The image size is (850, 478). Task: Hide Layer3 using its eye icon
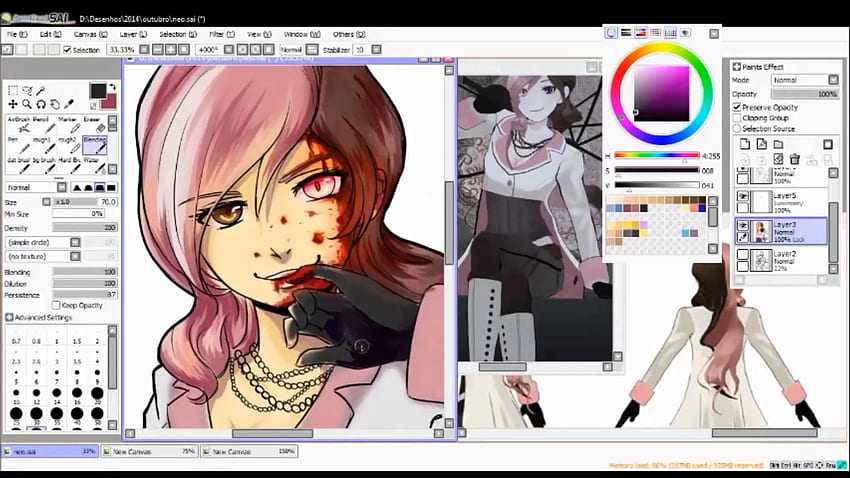point(743,225)
